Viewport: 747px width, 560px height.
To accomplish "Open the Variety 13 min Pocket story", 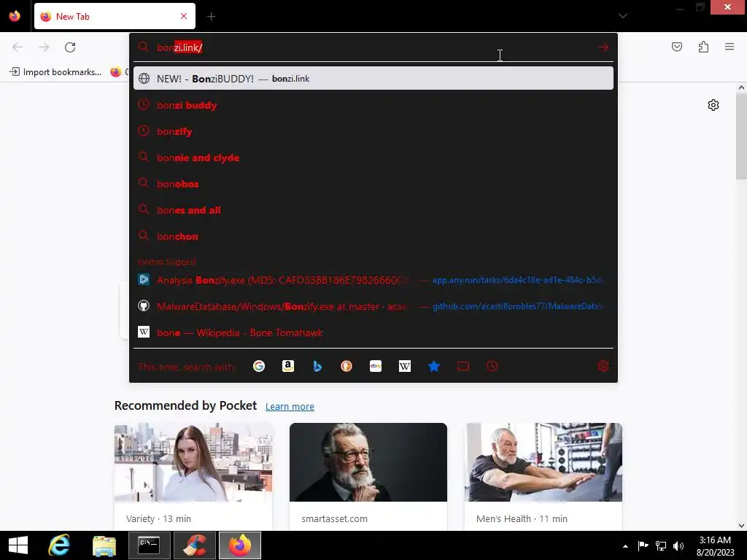I will 193,477.
